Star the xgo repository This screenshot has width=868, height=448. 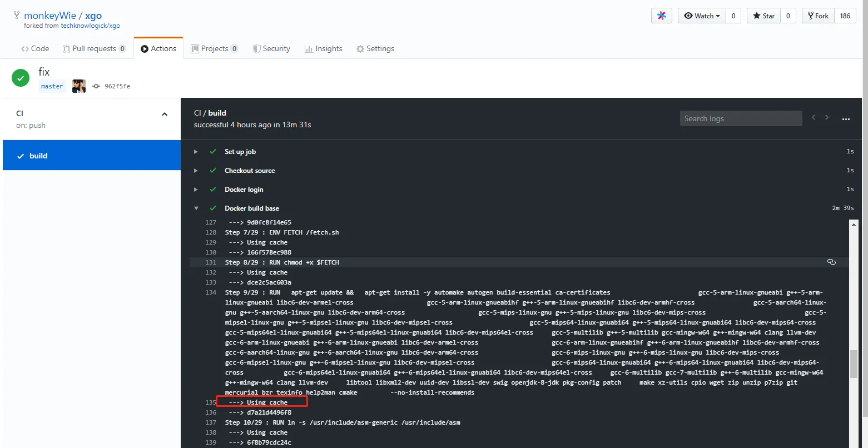(x=763, y=16)
